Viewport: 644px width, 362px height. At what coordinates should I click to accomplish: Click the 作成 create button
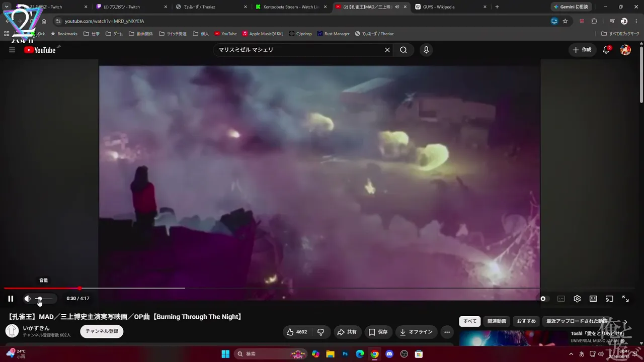tap(582, 50)
